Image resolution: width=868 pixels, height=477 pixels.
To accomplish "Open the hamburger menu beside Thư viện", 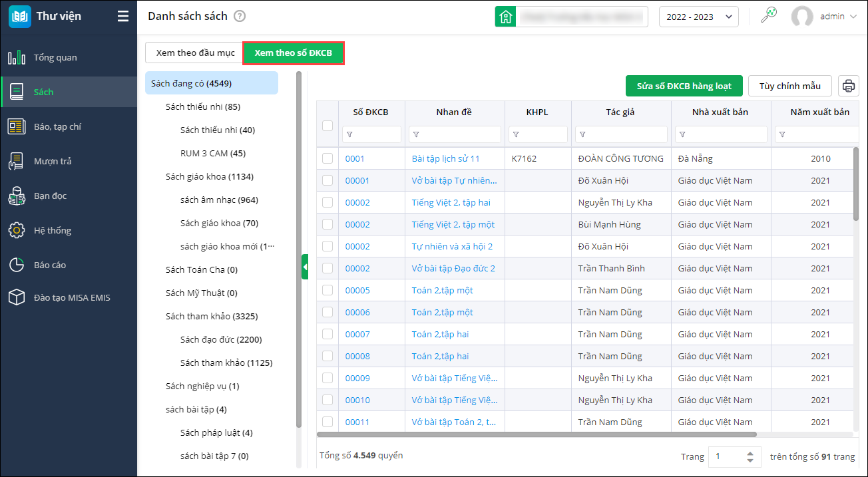I will pyautogui.click(x=123, y=17).
